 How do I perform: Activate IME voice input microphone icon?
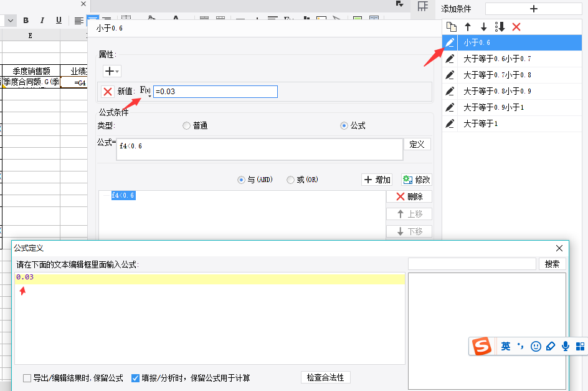(566, 346)
